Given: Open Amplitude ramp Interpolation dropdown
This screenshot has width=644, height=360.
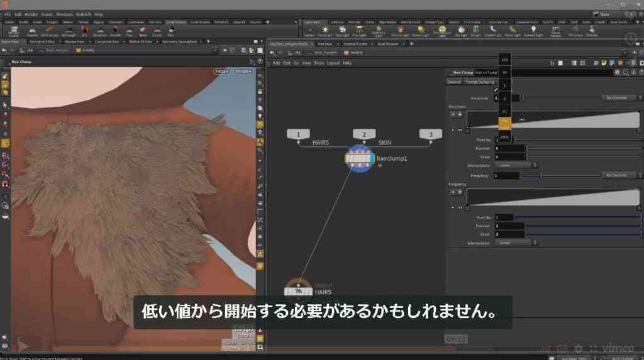Looking at the screenshot, I should pos(516,165).
